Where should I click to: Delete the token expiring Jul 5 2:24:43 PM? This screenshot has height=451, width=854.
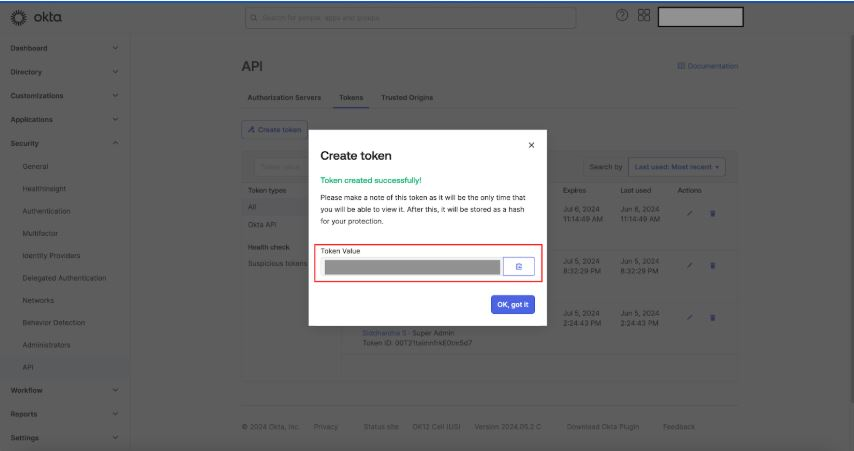712,318
